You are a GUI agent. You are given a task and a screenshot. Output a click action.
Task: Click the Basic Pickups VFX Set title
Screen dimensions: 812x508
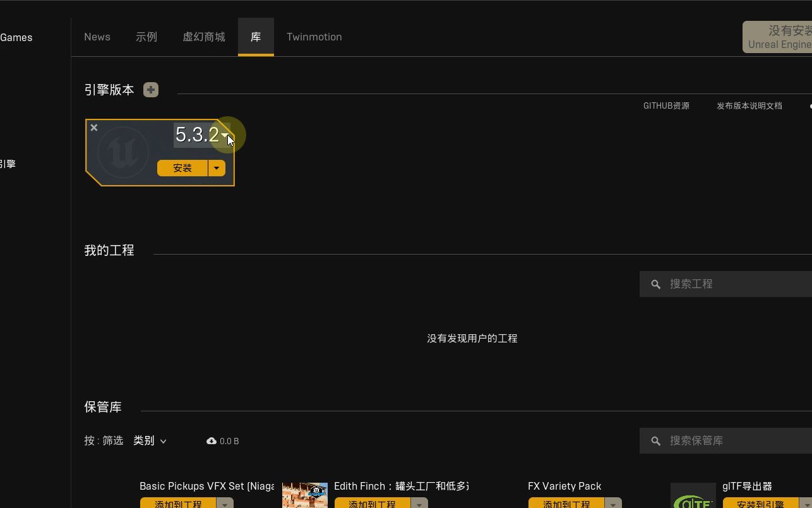[x=207, y=486]
